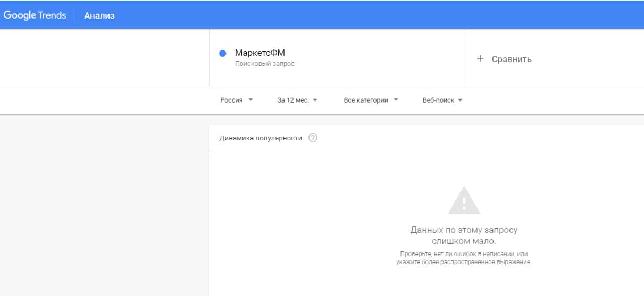Screen dimensions: 644x296
Task: Click the warning triangle icon
Action: 464,200
